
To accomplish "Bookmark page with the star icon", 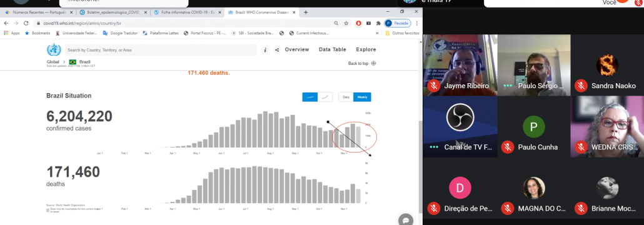I will [x=346, y=23].
